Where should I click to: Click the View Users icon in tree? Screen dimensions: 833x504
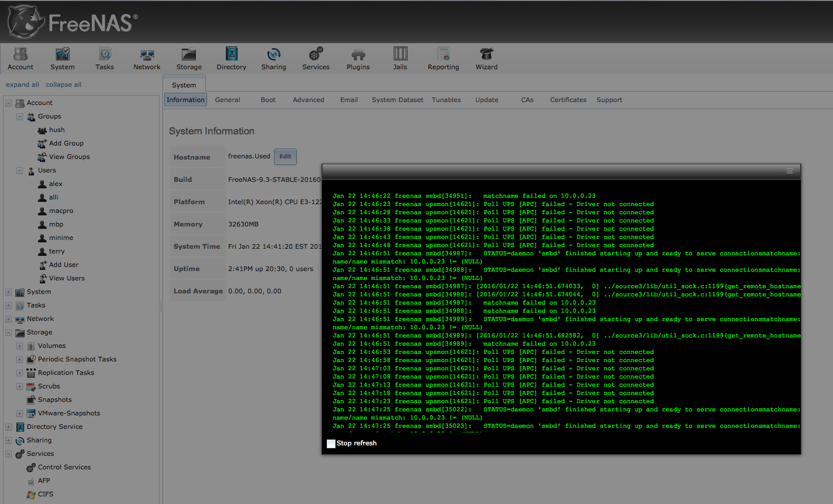pos(42,278)
